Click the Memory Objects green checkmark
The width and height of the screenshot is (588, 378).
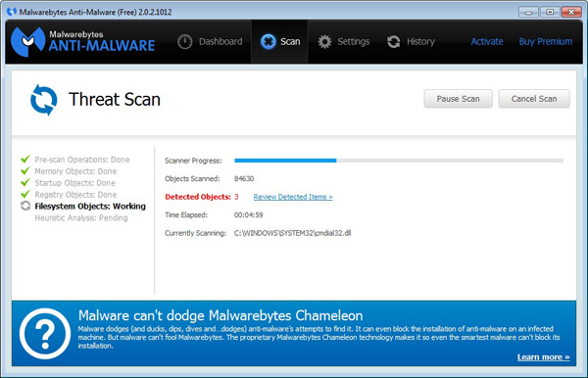point(25,170)
